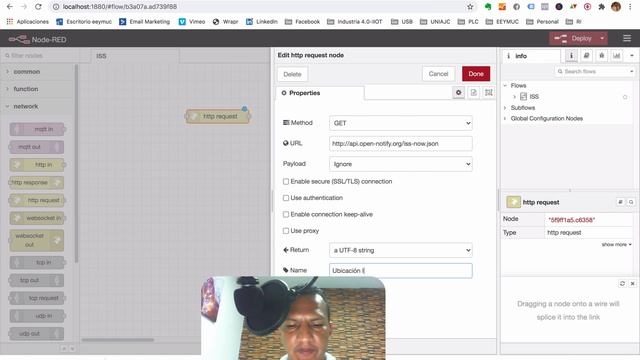The height and width of the screenshot is (360, 640).
Task: Select the http request node on canvas
Action: (218, 116)
